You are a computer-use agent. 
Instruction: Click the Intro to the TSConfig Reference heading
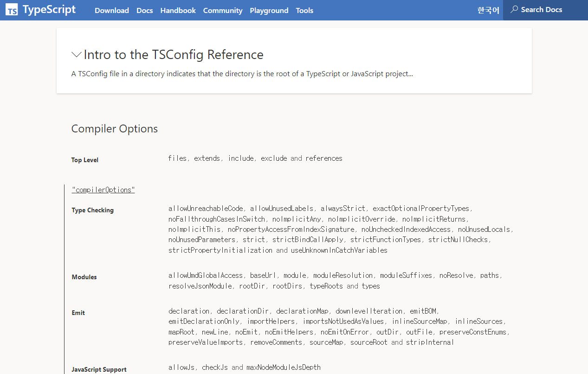174,55
